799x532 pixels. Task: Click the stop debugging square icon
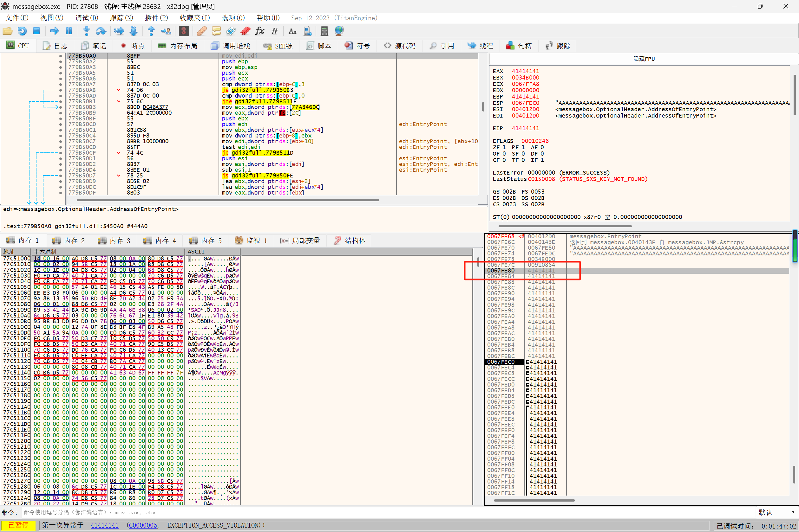pyautogui.click(x=37, y=31)
